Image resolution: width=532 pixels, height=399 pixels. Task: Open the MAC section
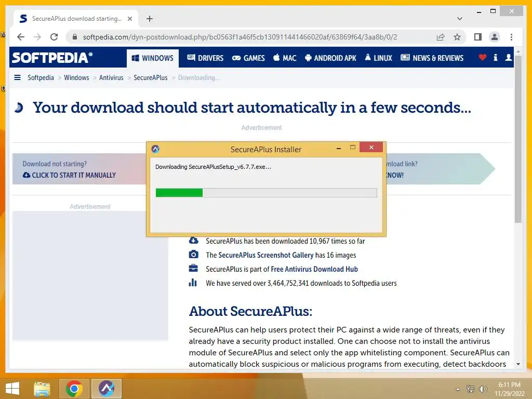(x=285, y=58)
